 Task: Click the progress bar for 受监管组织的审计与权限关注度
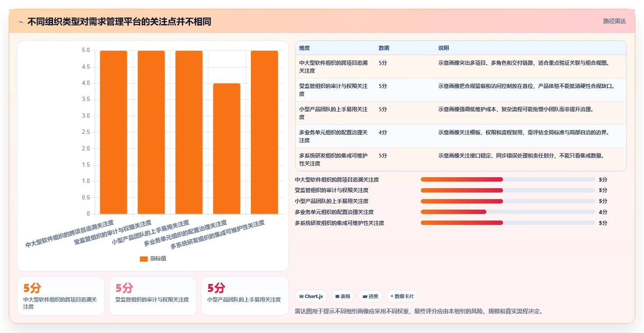(x=508, y=190)
